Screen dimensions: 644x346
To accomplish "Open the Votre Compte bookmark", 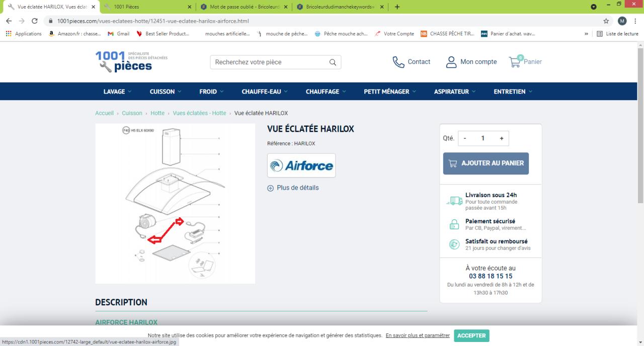I will (x=394, y=34).
